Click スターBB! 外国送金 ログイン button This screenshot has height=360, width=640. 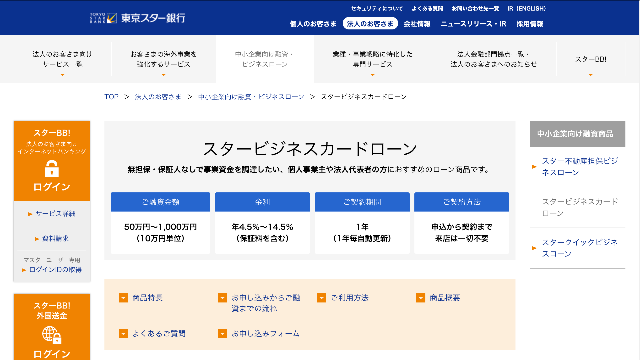pyautogui.click(x=52, y=327)
